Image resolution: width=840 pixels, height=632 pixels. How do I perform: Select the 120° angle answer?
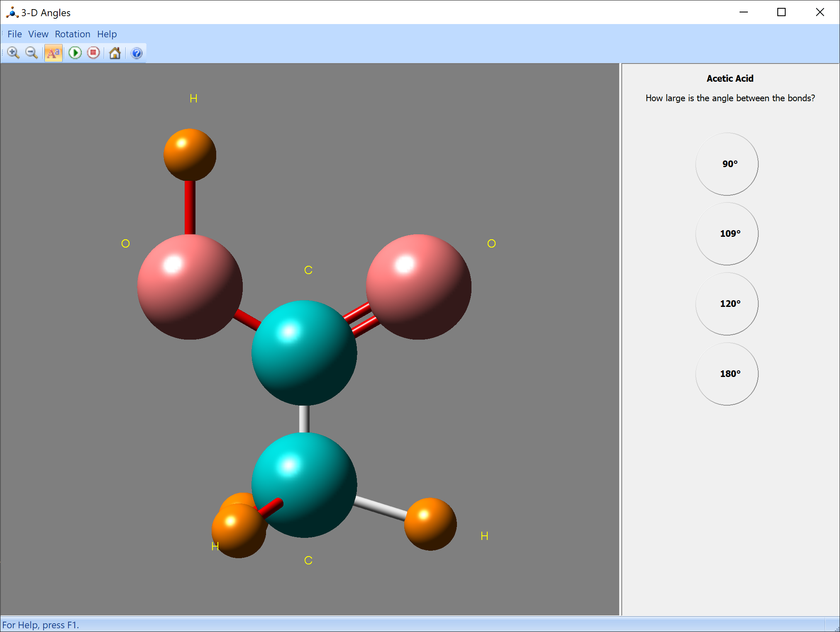pyautogui.click(x=727, y=304)
